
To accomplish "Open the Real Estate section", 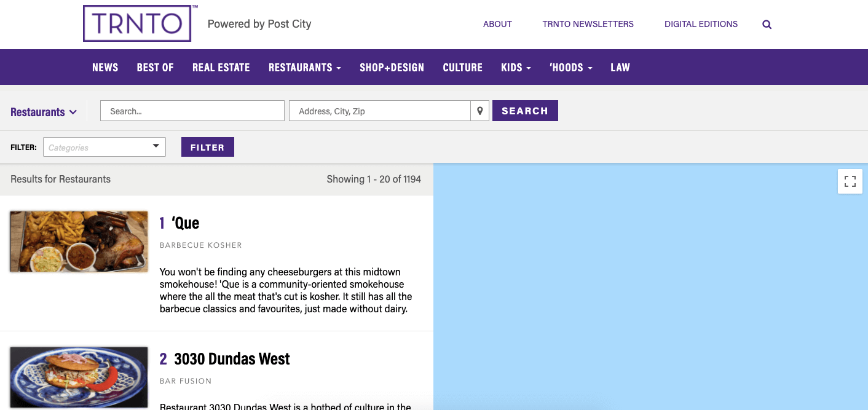I will click(x=221, y=68).
